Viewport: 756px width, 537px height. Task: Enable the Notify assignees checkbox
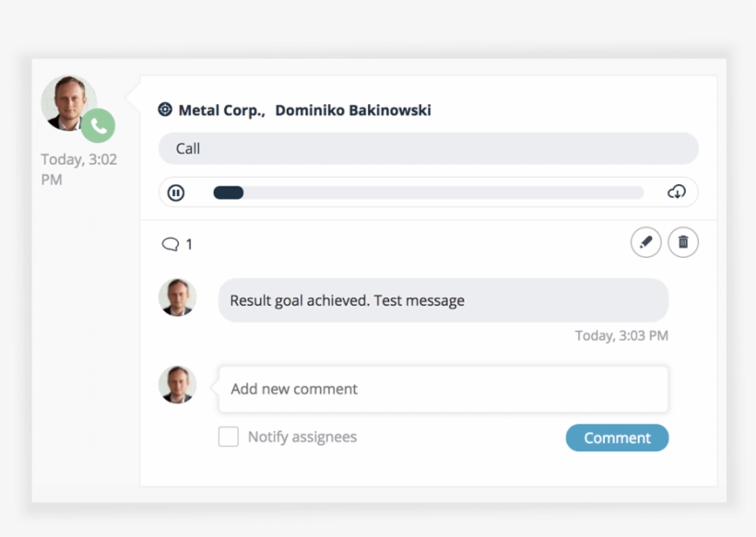tap(229, 437)
